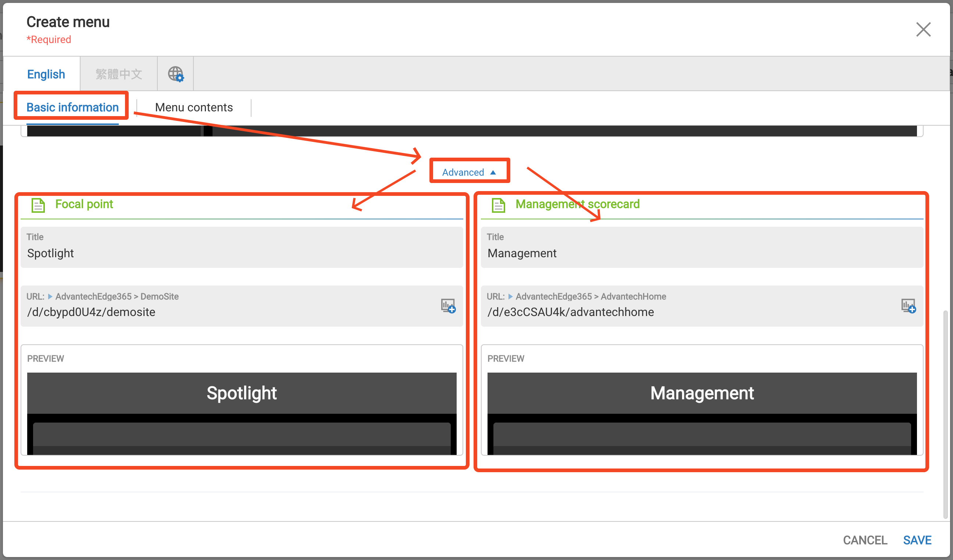Click the globe language settings icon

(x=175, y=74)
